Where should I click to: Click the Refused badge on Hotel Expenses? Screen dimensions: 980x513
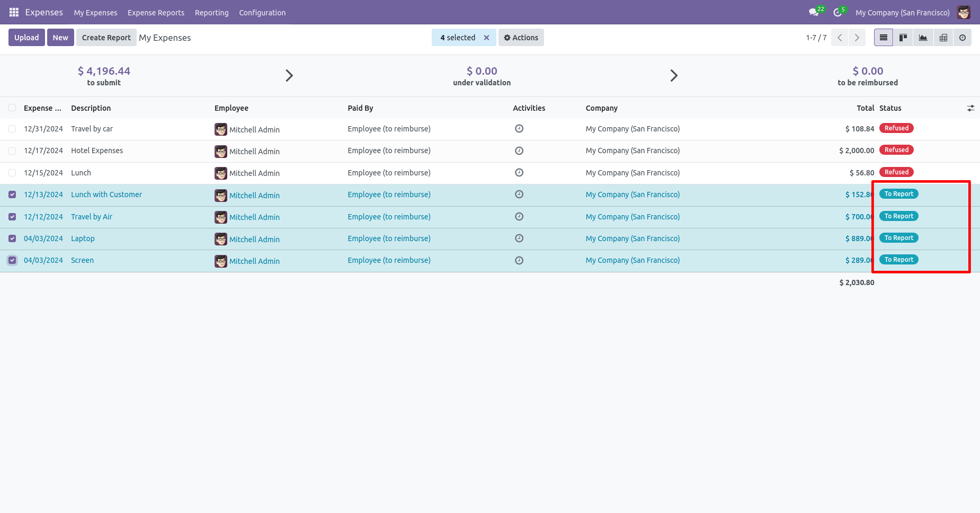point(896,150)
